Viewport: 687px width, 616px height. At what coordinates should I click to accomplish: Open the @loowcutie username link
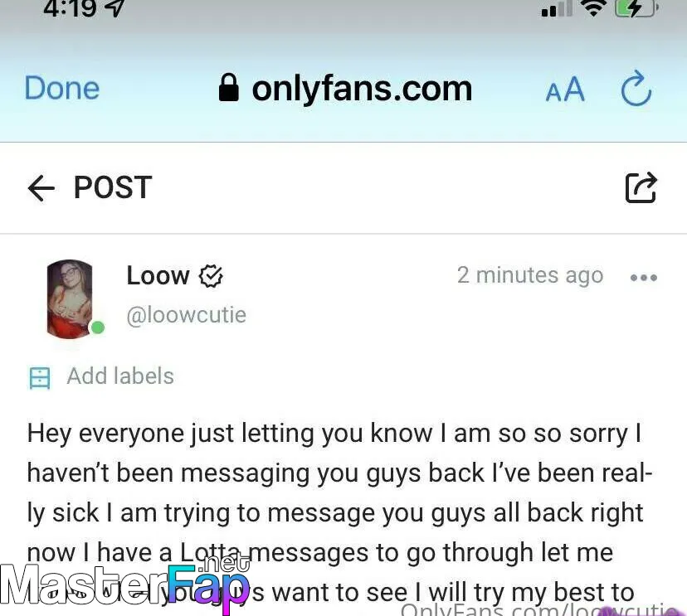click(186, 315)
